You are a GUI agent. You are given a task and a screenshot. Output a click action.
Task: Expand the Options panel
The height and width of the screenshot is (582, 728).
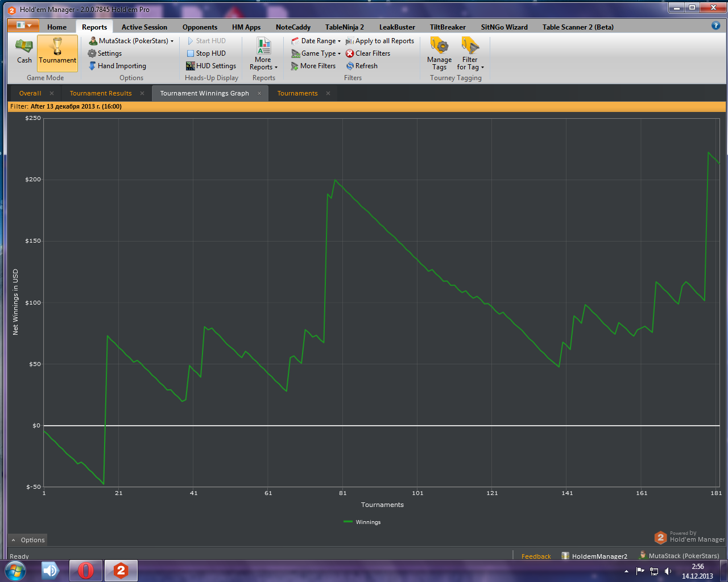pyautogui.click(x=28, y=540)
